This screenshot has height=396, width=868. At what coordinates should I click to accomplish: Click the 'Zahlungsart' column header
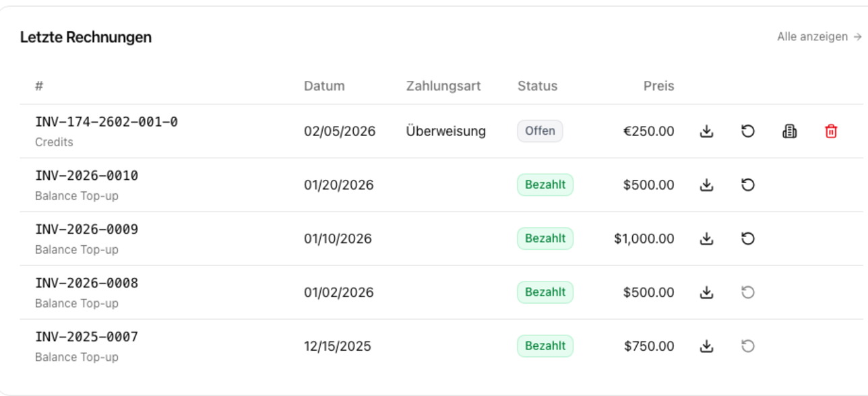[443, 86]
